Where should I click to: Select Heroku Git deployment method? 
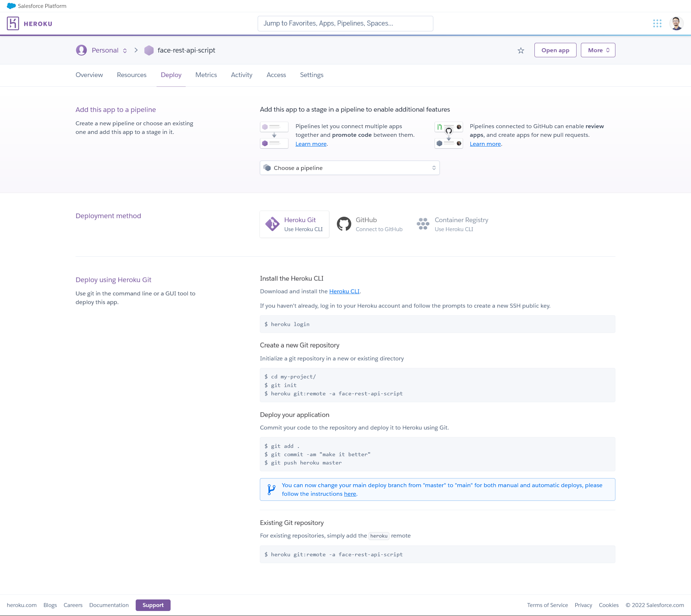tap(294, 224)
